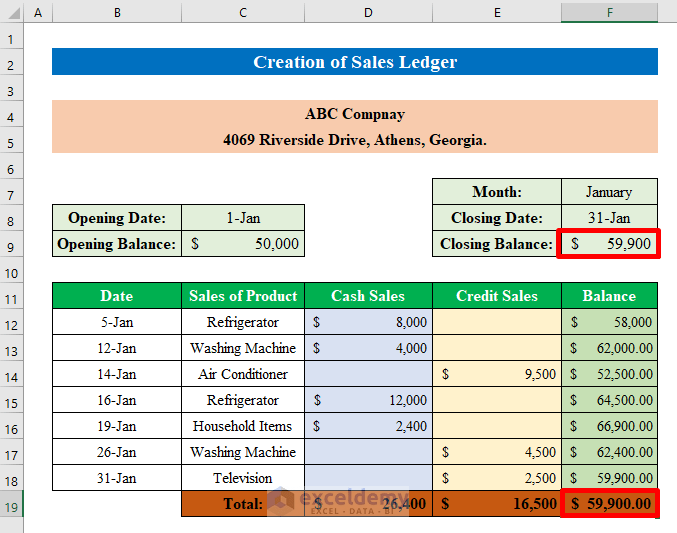This screenshot has width=677, height=533.
Task: Select column C header
Action: coord(243,12)
